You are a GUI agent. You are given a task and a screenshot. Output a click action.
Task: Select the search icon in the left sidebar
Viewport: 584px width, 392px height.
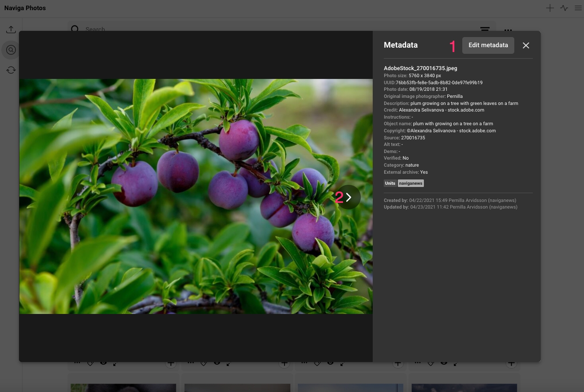(x=11, y=50)
